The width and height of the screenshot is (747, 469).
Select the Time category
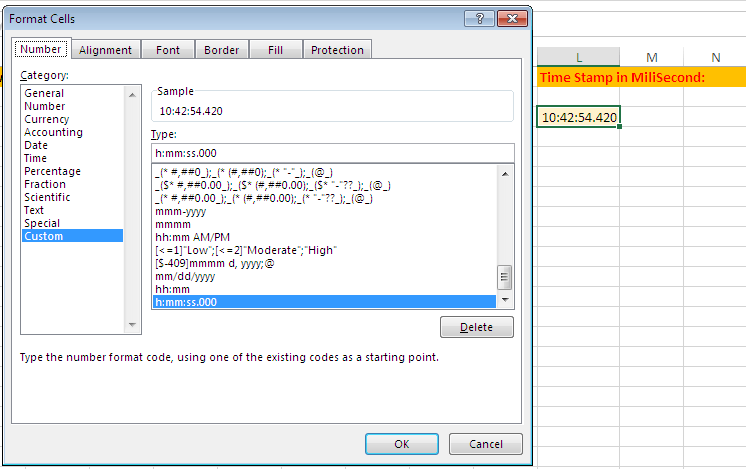pos(35,159)
